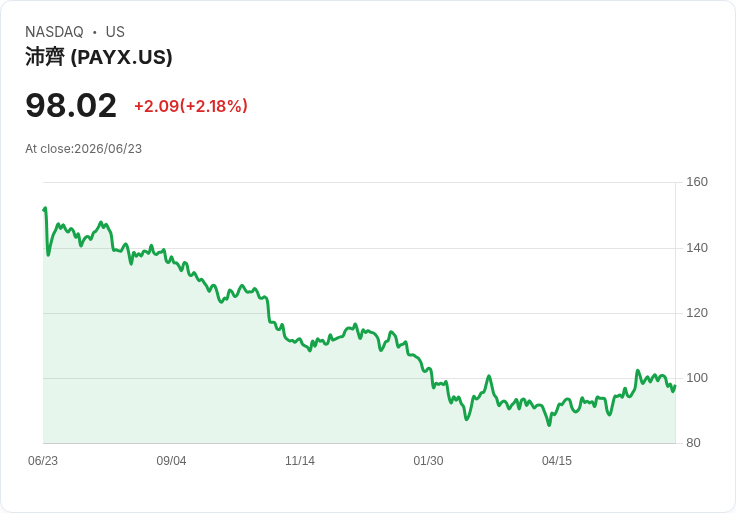Viewport: 736px width, 513px height.
Task: Click the 11/14 date axis label
Action: (x=300, y=461)
